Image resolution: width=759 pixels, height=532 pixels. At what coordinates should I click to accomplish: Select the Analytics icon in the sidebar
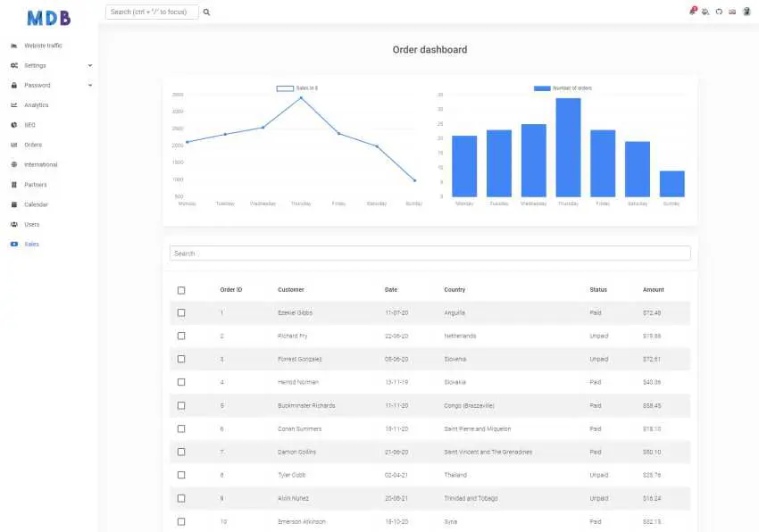point(13,104)
